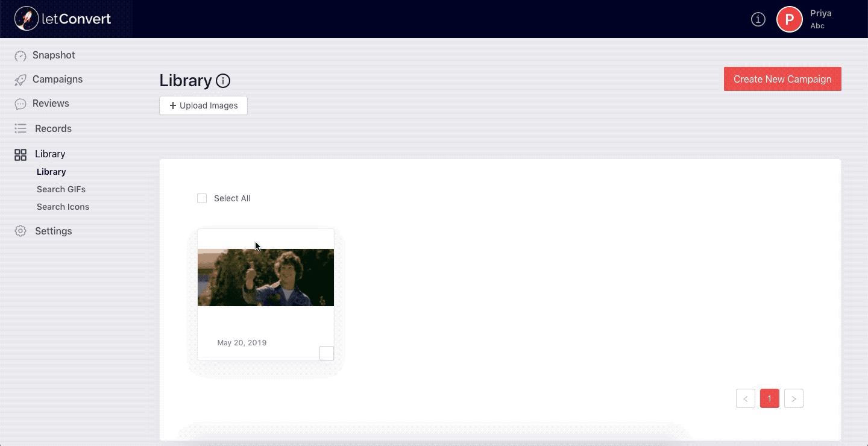
Task: Go to Snapshot in the sidebar
Action: (x=54, y=55)
